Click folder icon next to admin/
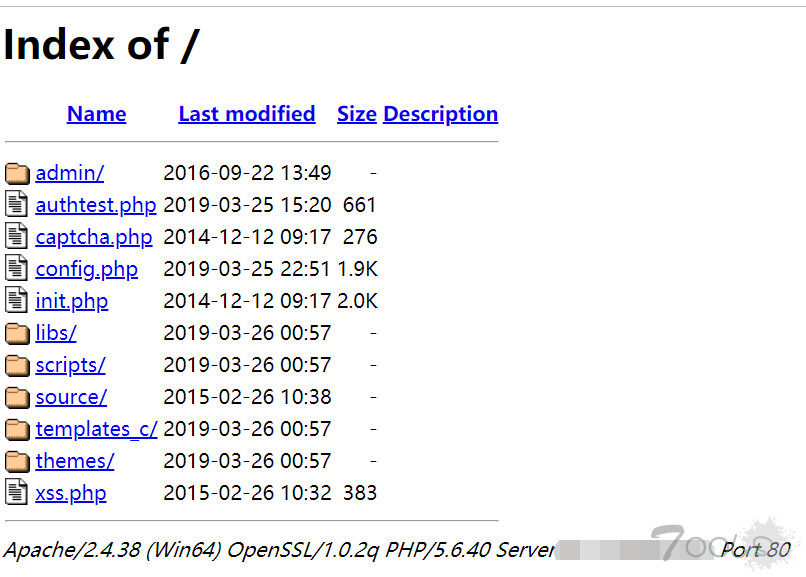The width and height of the screenshot is (806, 577). coord(17,173)
